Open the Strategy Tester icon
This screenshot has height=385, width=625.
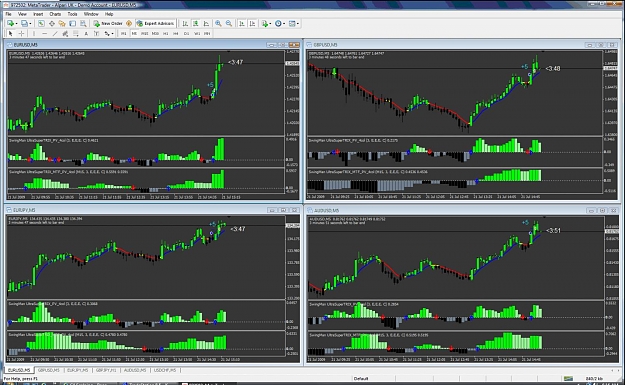(83, 24)
